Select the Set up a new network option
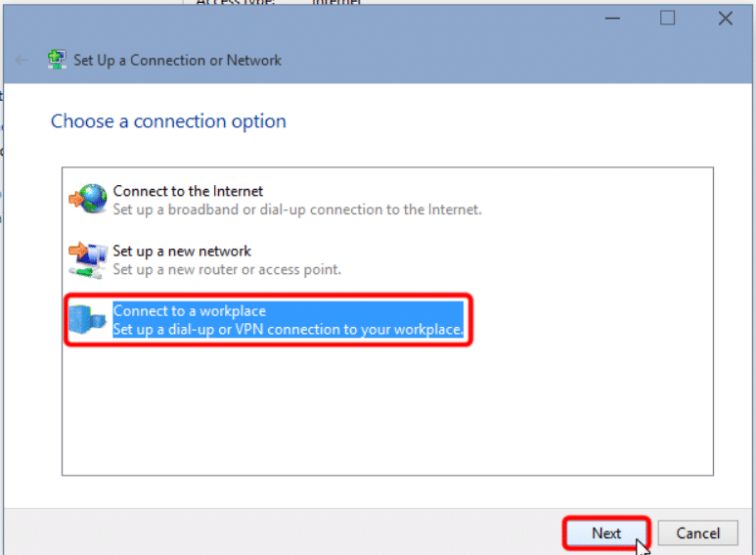The width and height of the screenshot is (756, 555). (205, 260)
